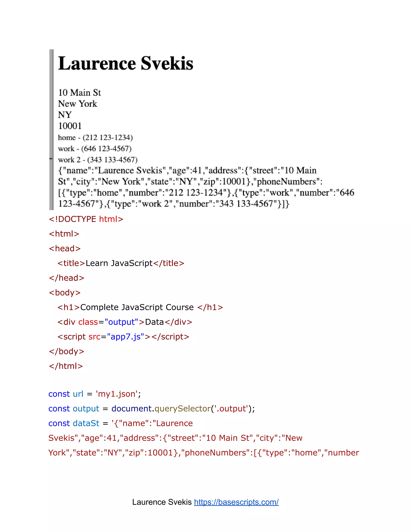Click the code line starting York","state":"NY"
This screenshot has width=411, height=532.
click(x=204, y=453)
